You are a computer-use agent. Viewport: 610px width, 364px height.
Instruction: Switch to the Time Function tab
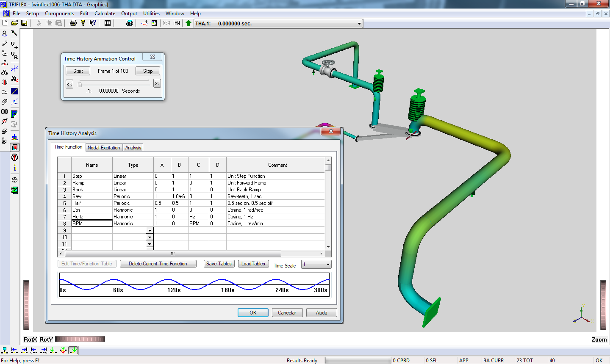(x=68, y=147)
